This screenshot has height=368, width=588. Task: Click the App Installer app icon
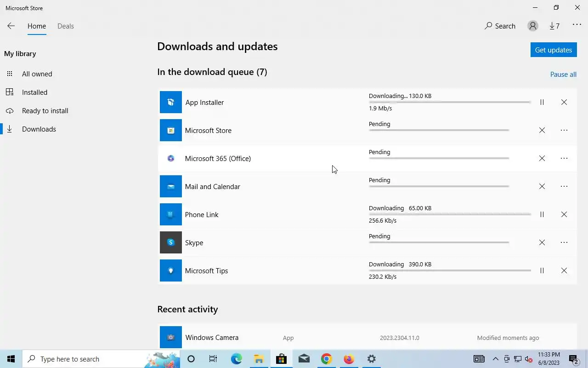point(171,102)
